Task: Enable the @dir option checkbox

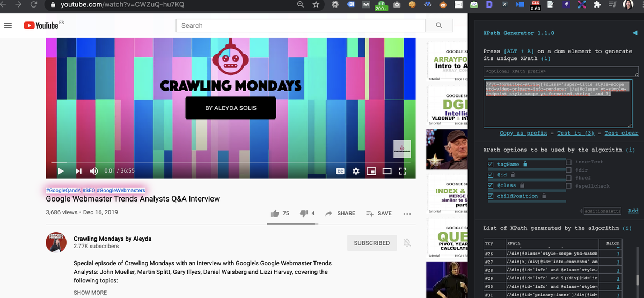Action: (x=568, y=170)
